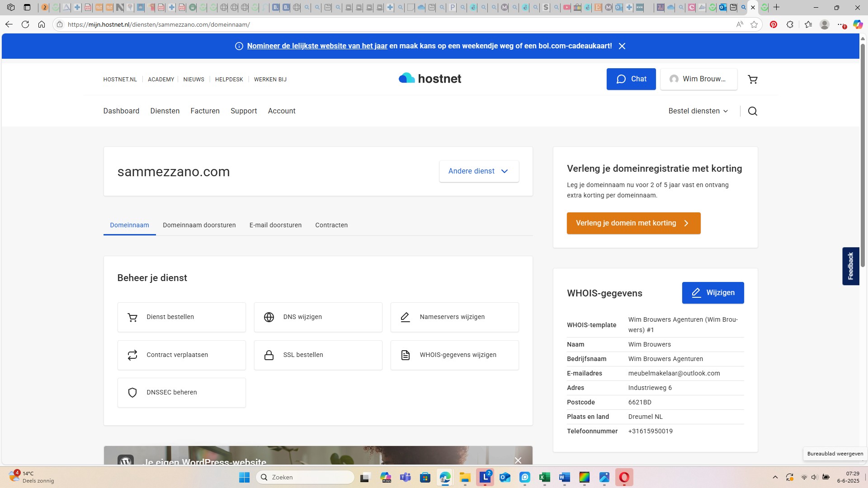868x488 pixels.
Task: Reload the page with refresh icon
Action: [x=25, y=24]
